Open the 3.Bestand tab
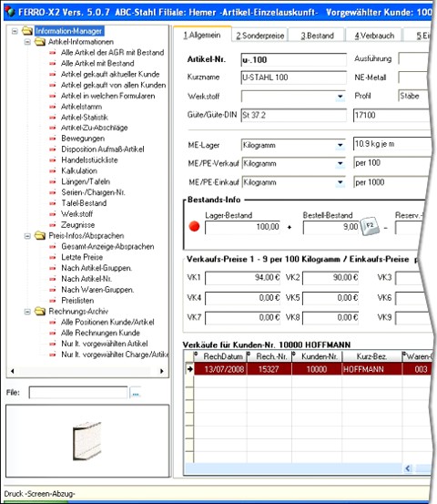 pyautogui.click(x=317, y=36)
